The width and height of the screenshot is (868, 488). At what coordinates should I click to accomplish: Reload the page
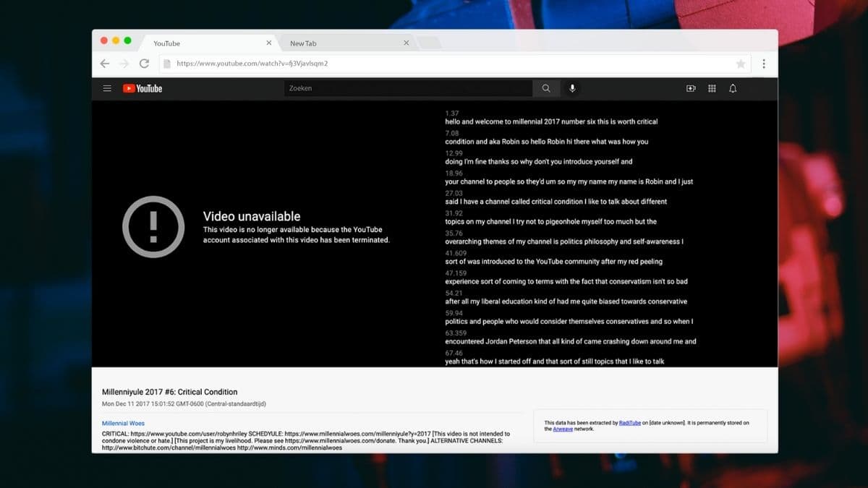click(x=144, y=64)
